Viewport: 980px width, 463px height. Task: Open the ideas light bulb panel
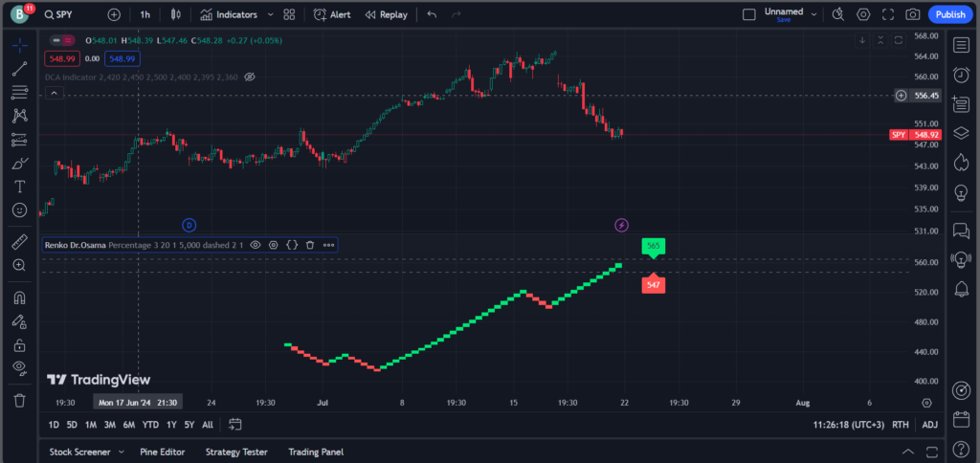(x=961, y=192)
